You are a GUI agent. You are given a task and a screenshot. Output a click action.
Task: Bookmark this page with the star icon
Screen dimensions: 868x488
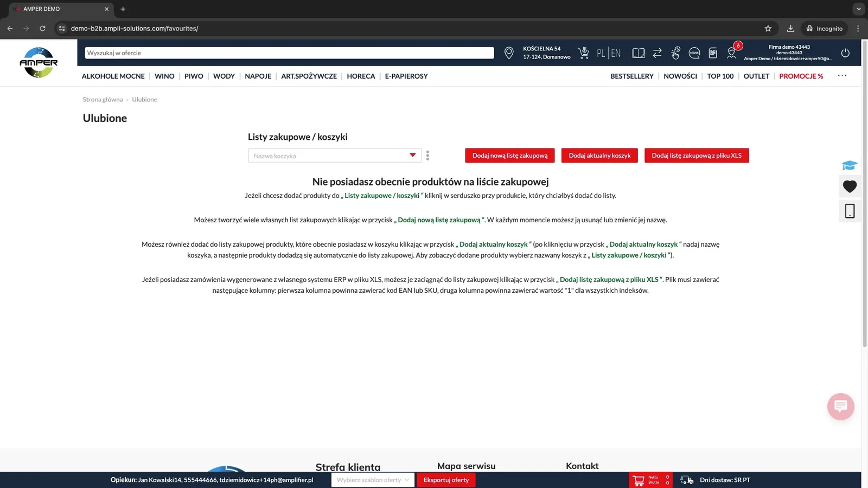click(x=768, y=28)
